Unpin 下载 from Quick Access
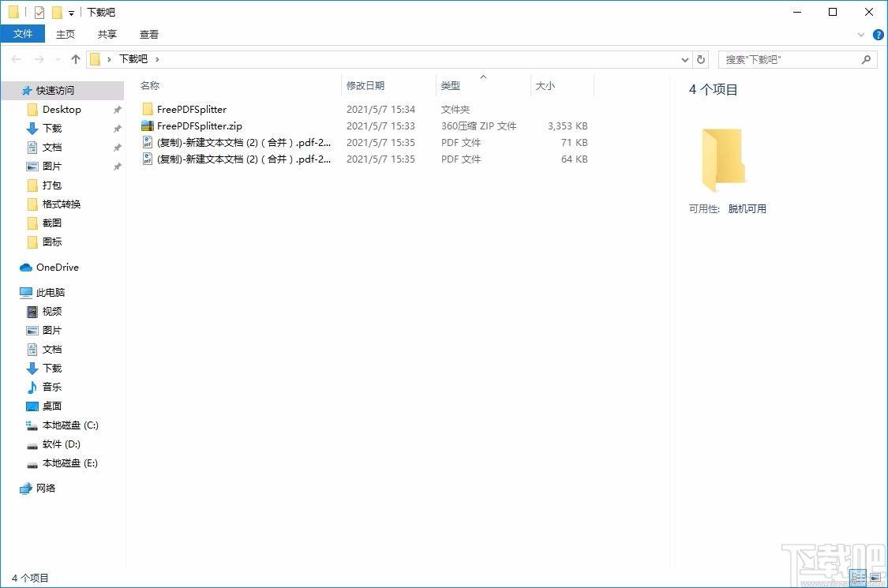The image size is (888, 588). [117, 128]
